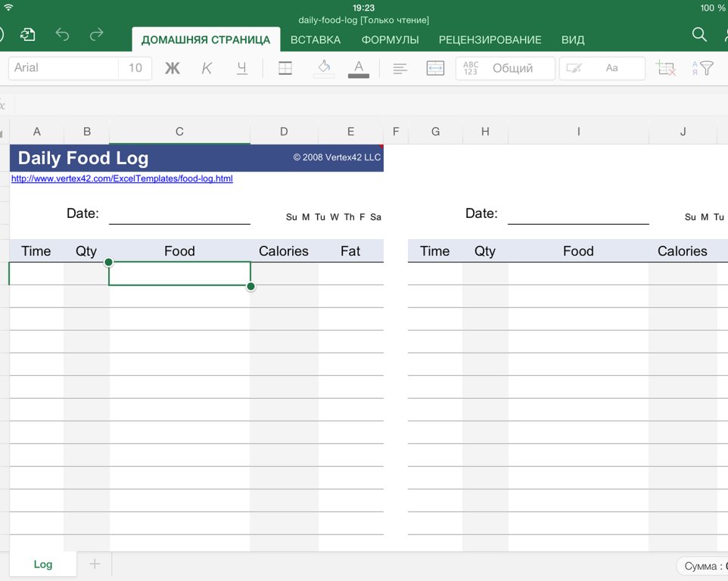Toggle bold formatting with Ж button

click(173, 68)
